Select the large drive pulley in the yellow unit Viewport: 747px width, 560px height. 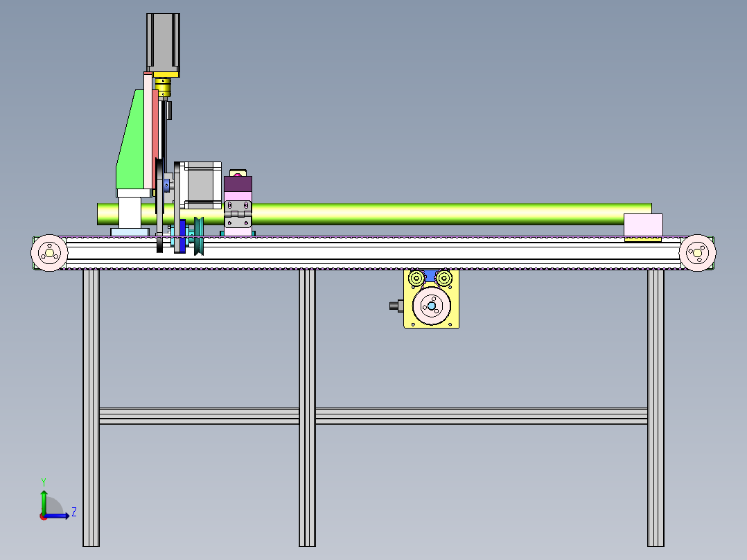tap(432, 306)
